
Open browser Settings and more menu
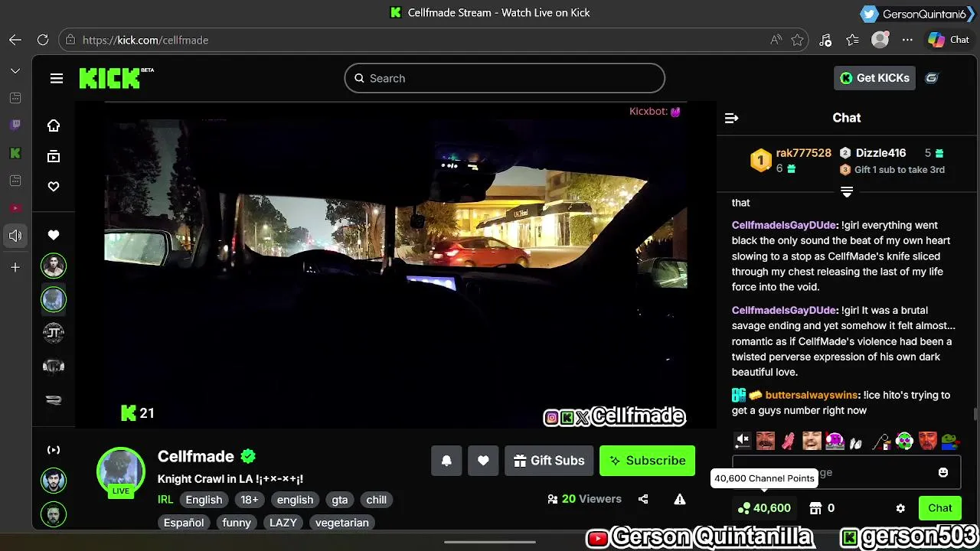pyautogui.click(x=907, y=40)
